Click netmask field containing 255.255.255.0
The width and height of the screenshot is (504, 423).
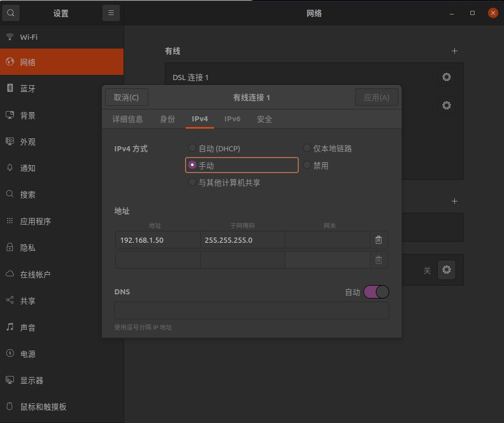pos(242,240)
